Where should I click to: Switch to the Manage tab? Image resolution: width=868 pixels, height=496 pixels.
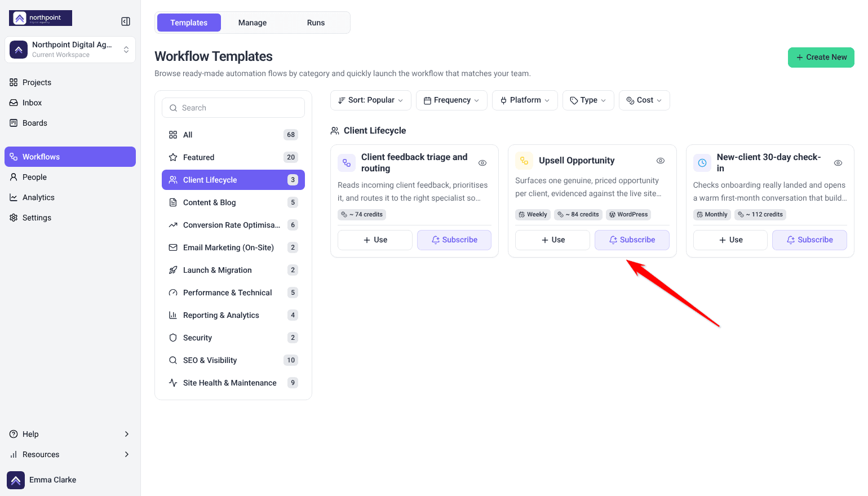click(x=253, y=23)
